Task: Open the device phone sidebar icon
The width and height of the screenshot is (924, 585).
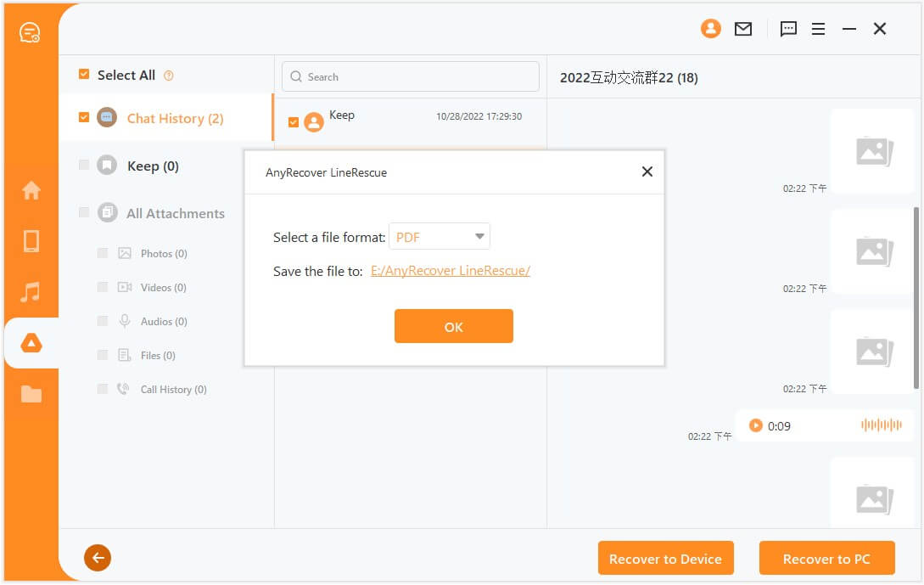Action: (31, 241)
